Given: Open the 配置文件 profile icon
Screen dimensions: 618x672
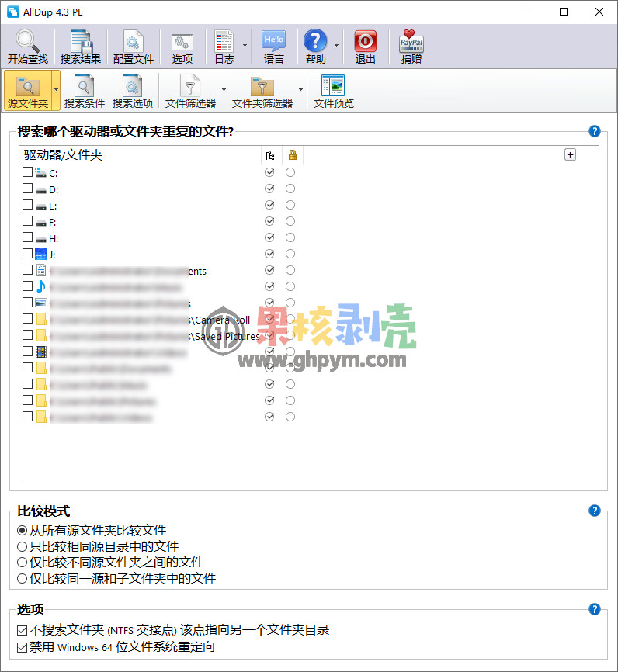Looking at the screenshot, I should click(x=134, y=47).
